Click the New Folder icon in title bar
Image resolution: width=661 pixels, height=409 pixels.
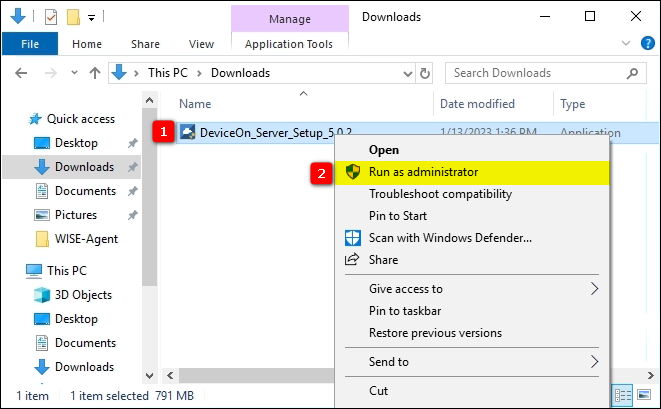click(x=73, y=17)
